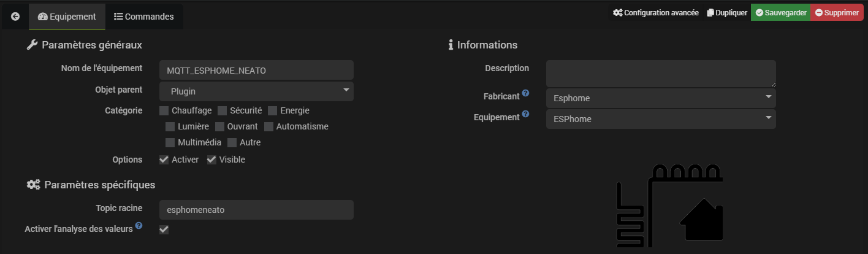Click the back arrow icon
The width and height of the screenshot is (868, 254).
15,17
